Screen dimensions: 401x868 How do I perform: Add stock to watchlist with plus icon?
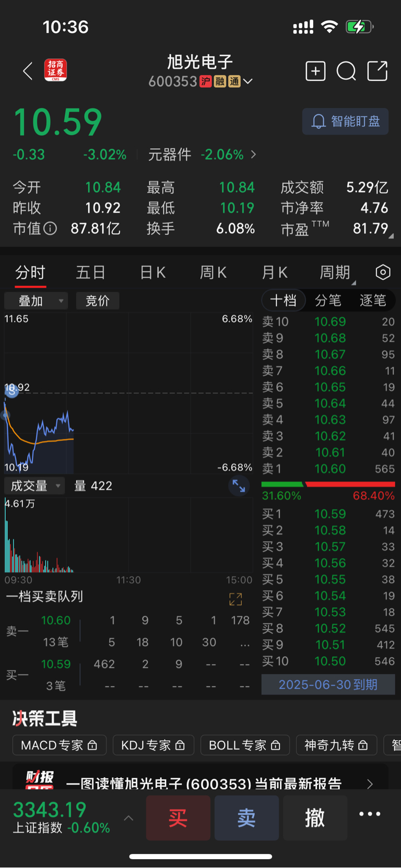tap(315, 71)
